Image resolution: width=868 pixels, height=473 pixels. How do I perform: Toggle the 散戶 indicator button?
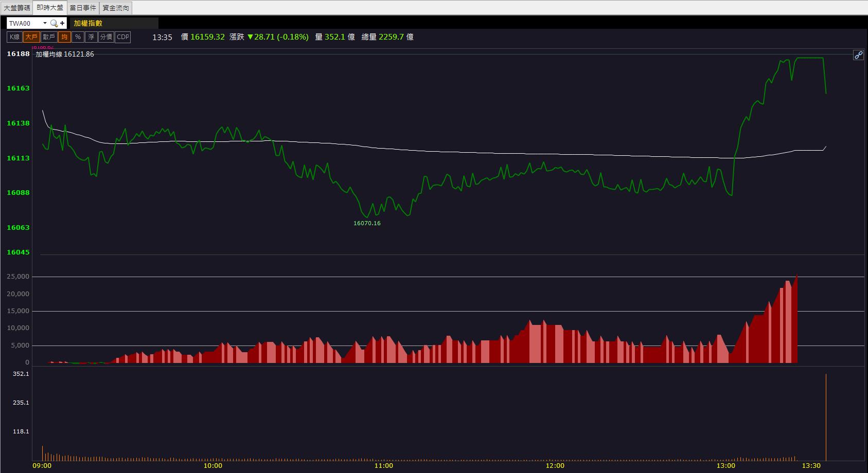49,37
